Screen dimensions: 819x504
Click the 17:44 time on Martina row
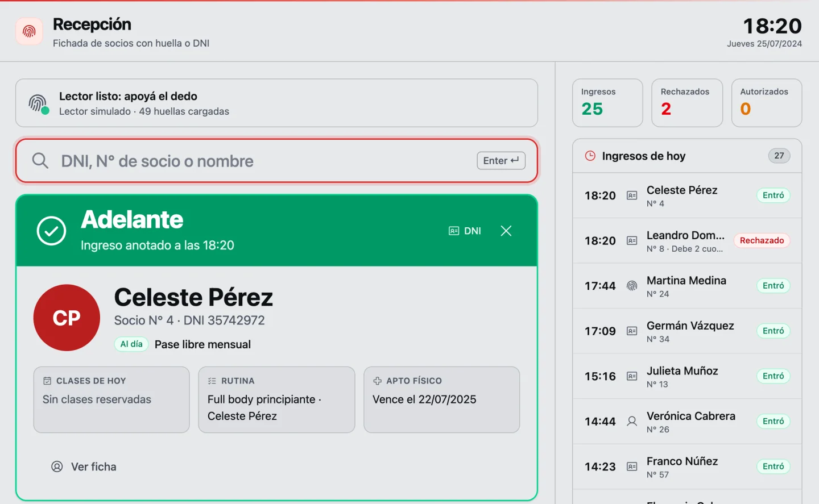tap(600, 286)
